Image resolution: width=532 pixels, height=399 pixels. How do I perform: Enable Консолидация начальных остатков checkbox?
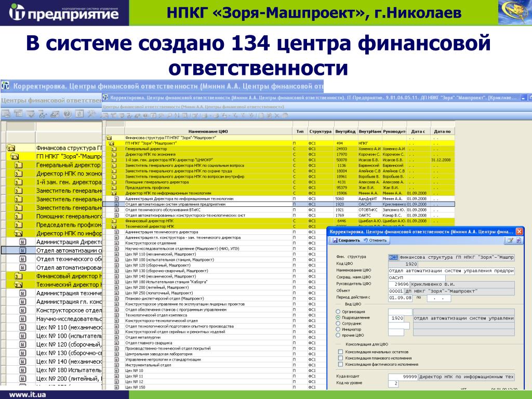pos(340,352)
